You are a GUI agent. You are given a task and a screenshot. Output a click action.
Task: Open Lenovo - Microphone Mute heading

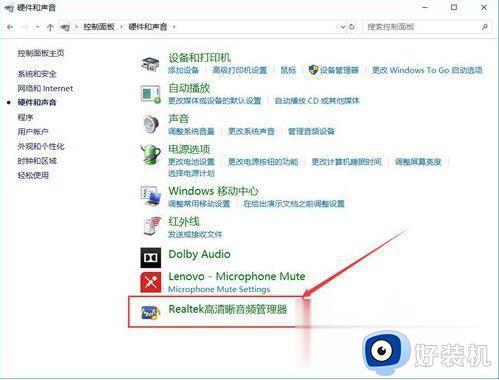point(237,276)
